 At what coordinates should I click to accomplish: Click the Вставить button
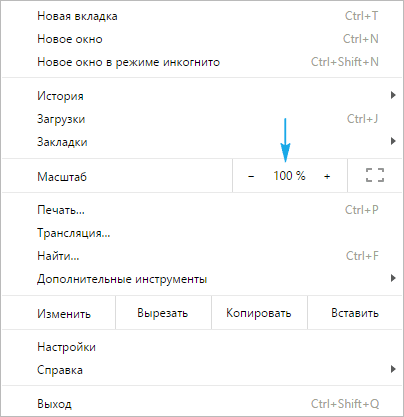[355, 313]
